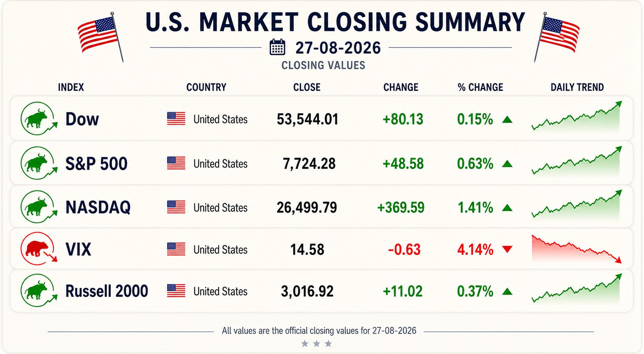Click the date 27-08-2026 in the header

[338, 48]
